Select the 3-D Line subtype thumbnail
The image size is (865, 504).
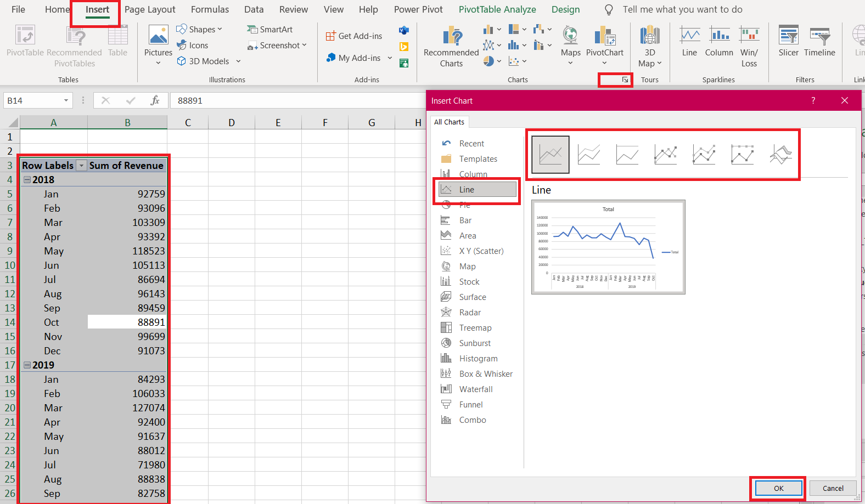click(x=781, y=155)
